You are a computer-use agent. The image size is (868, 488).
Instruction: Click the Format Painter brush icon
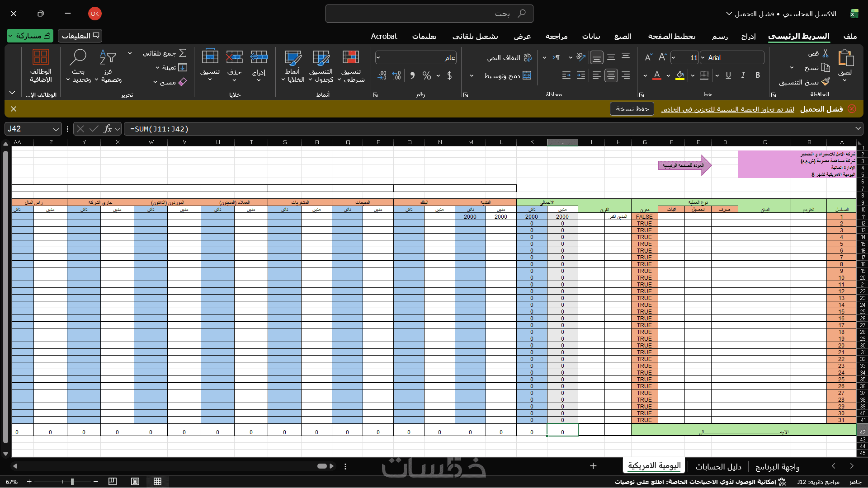point(826,82)
